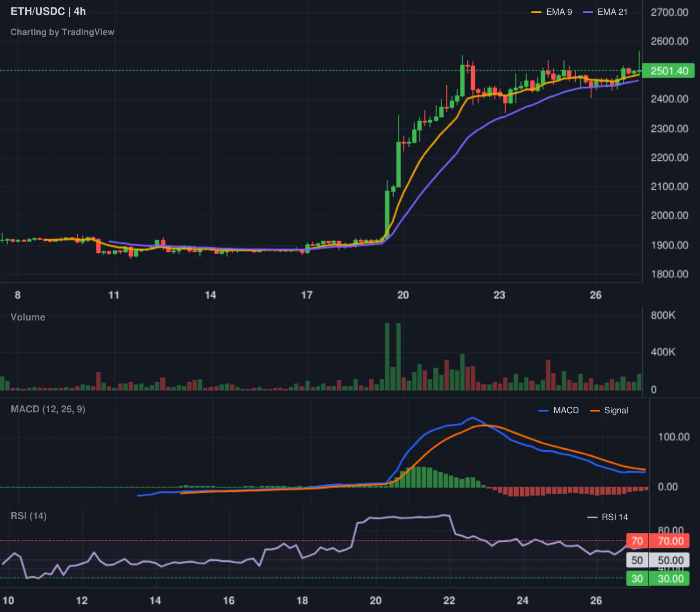Click the MACD (12, 26, 9) panel label

[x=48, y=409]
